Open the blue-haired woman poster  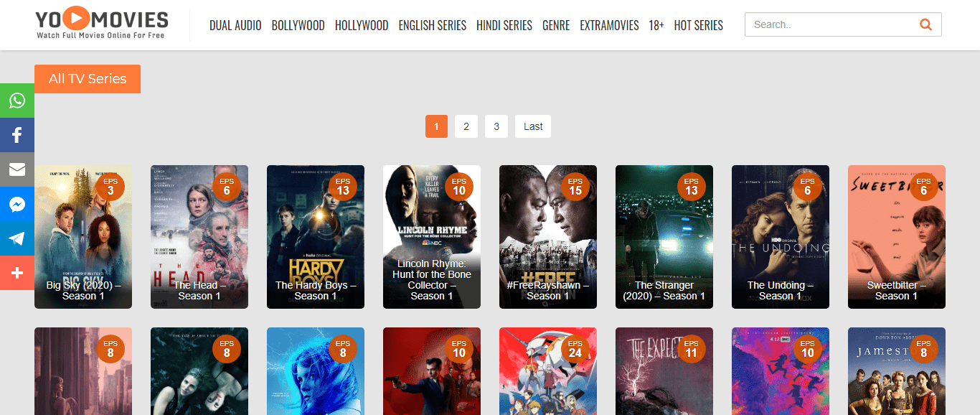316,371
